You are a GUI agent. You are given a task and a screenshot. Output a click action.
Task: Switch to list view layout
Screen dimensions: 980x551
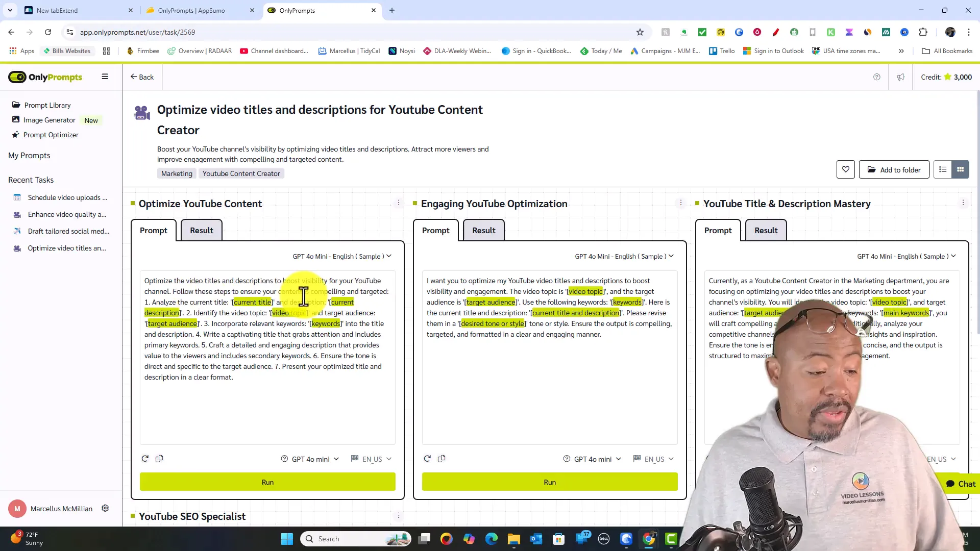(943, 169)
